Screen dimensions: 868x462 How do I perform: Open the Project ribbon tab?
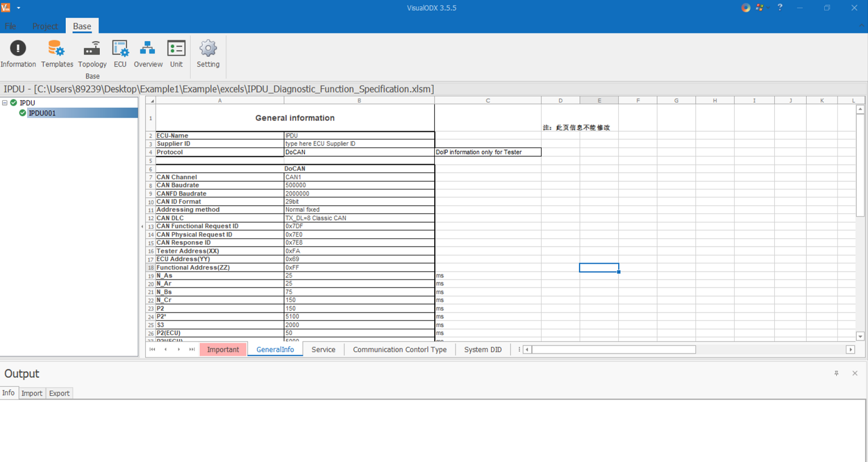click(45, 26)
